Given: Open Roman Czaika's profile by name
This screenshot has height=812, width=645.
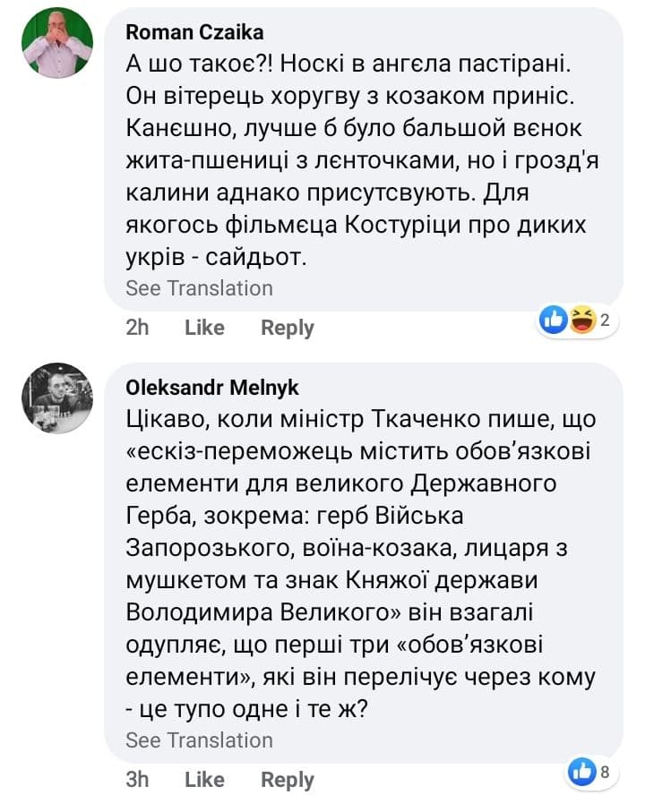Looking at the screenshot, I should point(194,32).
